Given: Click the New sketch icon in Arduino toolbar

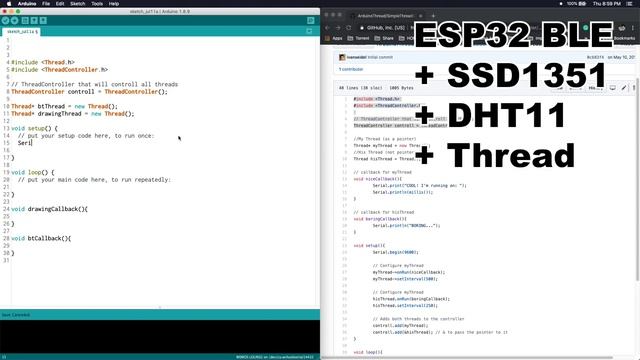Looking at the screenshot, I should [25, 20].
